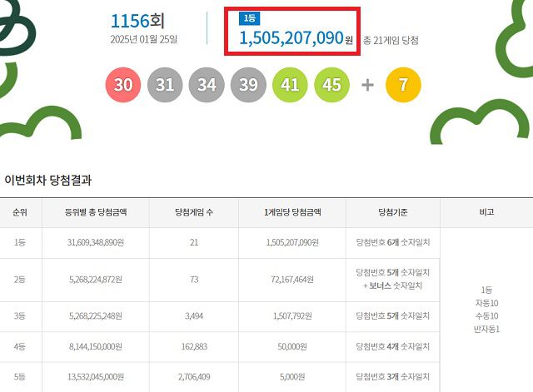533x392 pixels.
Task: Click winning game count 162,883
Action: point(194,346)
